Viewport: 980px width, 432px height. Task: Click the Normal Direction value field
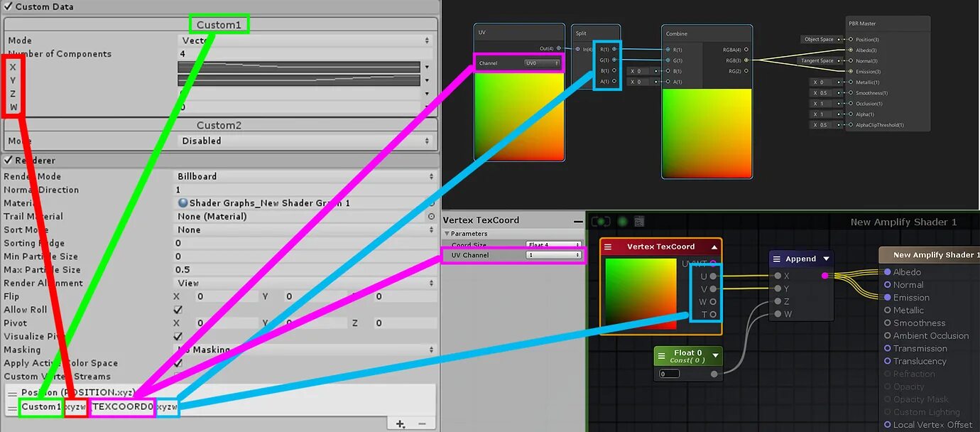(305, 190)
